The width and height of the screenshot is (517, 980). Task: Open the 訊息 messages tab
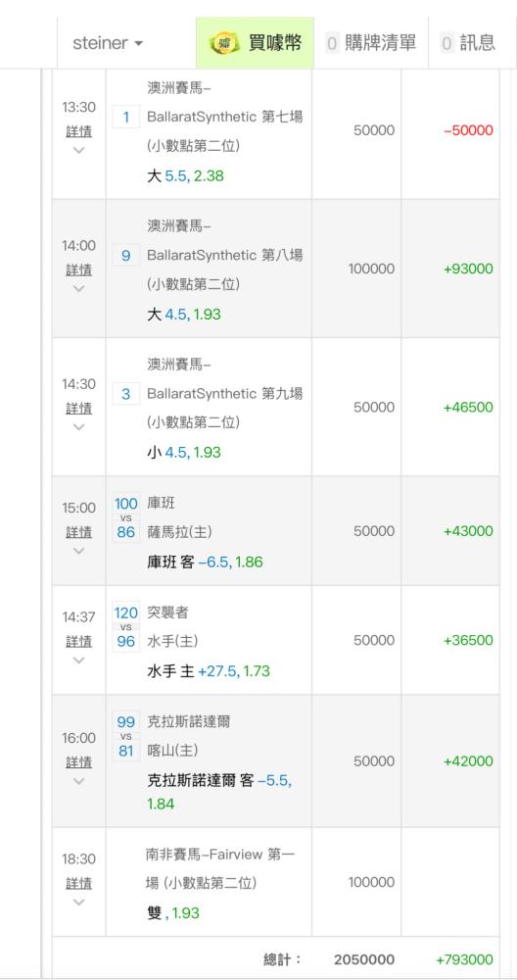point(468,43)
